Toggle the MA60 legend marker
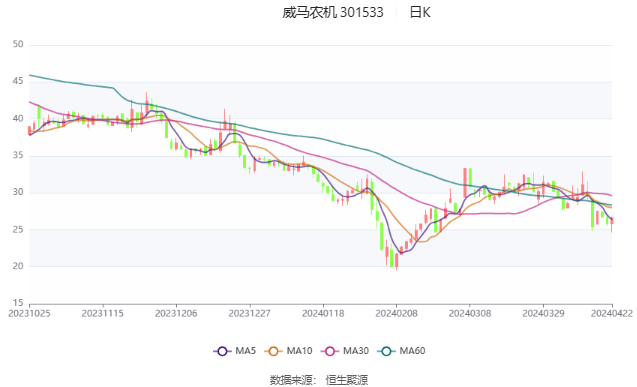Screen dimensions: 637x387 point(386,351)
